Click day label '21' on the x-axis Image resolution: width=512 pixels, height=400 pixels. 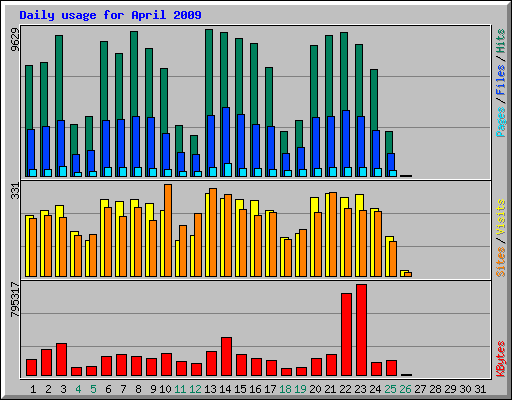pyautogui.click(x=331, y=389)
